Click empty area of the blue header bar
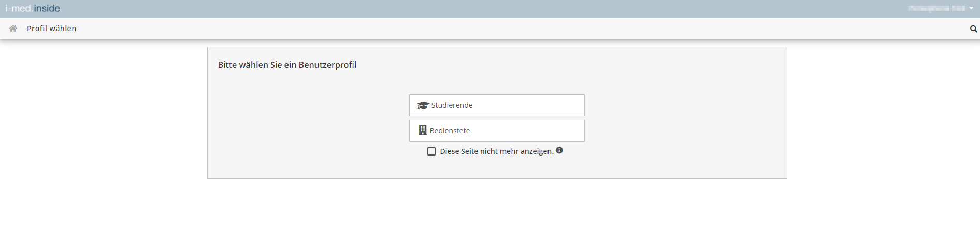980x226 pixels. point(466,9)
